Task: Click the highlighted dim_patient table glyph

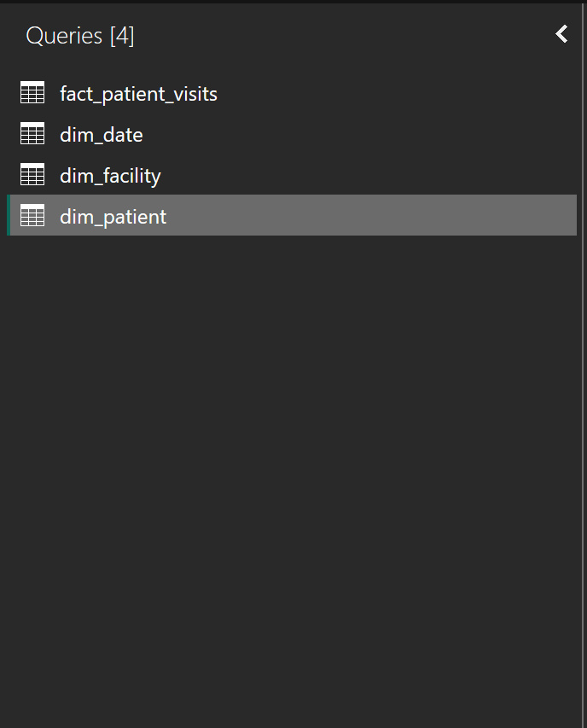Action: tap(32, 215)
